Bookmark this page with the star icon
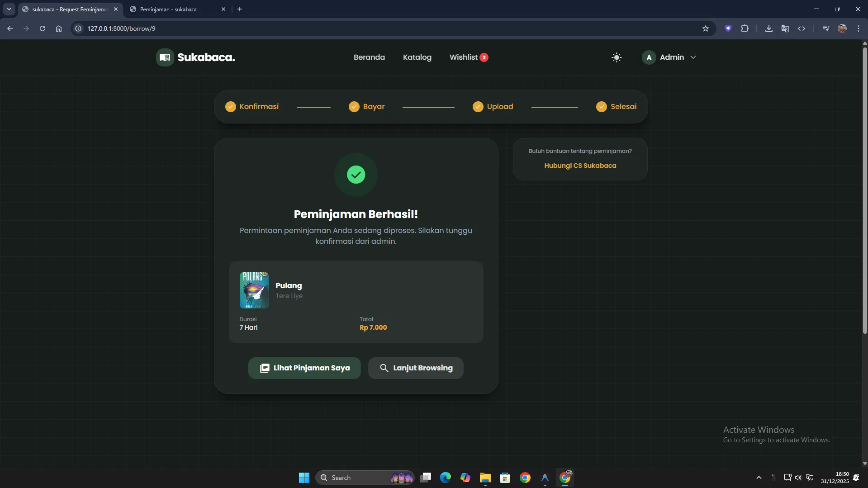Screen dimensions: 868x488 pyautogui.click(x=706, y=28)
